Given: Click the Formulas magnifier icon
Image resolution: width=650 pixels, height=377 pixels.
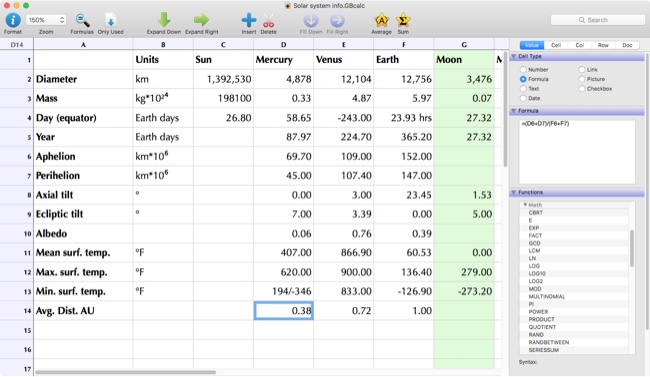Looking at the screenshot, I should (82, 20).
